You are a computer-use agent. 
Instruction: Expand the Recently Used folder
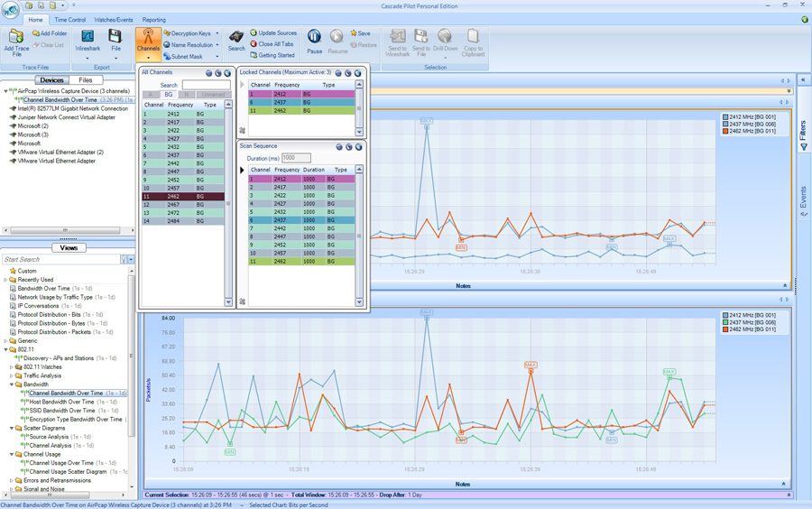pyautogui.click(x=5, y=280)
